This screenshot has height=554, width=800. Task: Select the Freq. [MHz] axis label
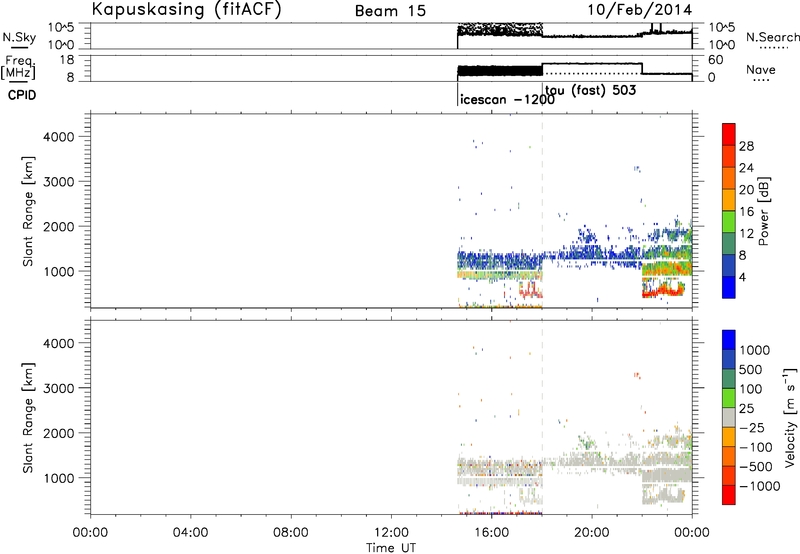click(19, 67)
